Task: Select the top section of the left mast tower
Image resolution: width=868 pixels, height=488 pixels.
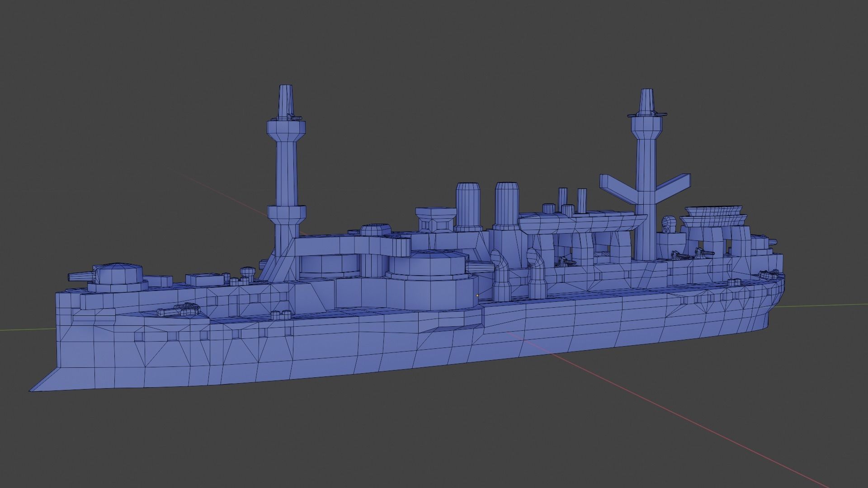Action: [287, 103]
